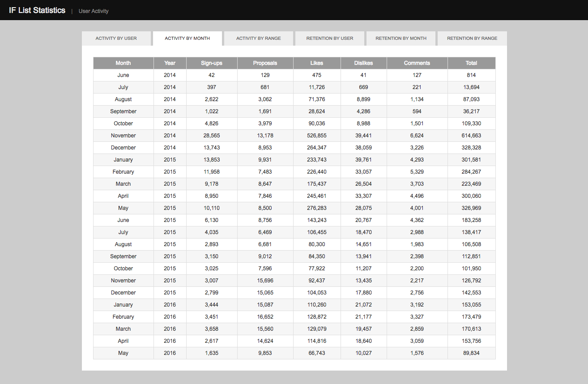Select the Activity By Month tab
588x384 pixels.
click(x=187, y=38)
